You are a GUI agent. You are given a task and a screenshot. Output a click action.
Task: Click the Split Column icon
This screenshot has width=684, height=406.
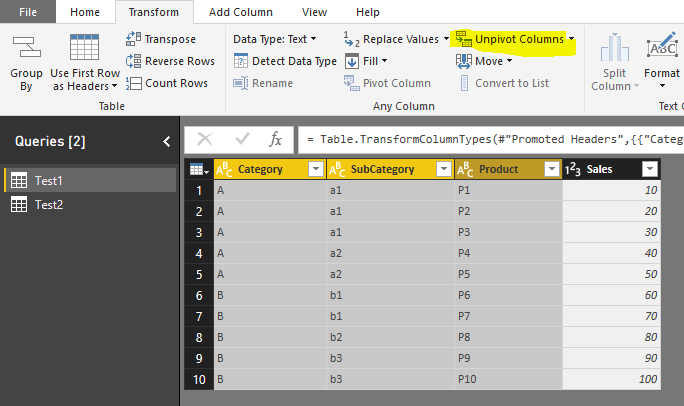[615, 47]
